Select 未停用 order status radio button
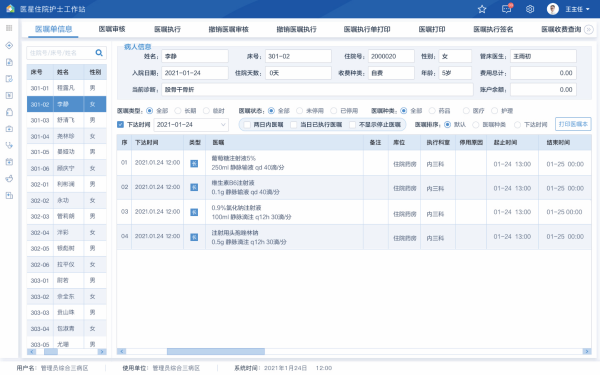This screenshot has width=600, height=375. click(x=299, y=111)
